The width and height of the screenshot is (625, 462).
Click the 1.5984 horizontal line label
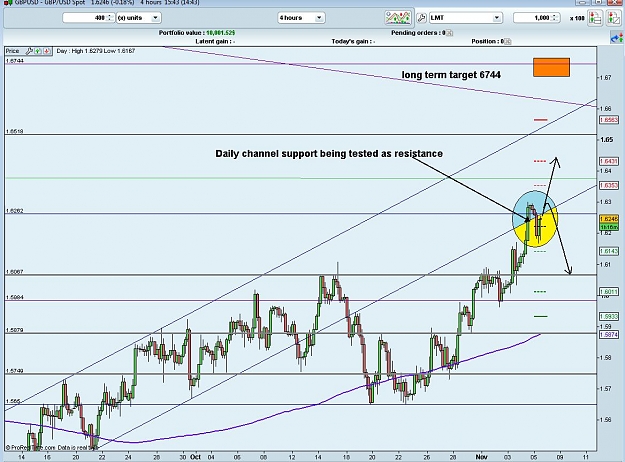point(15,297)
